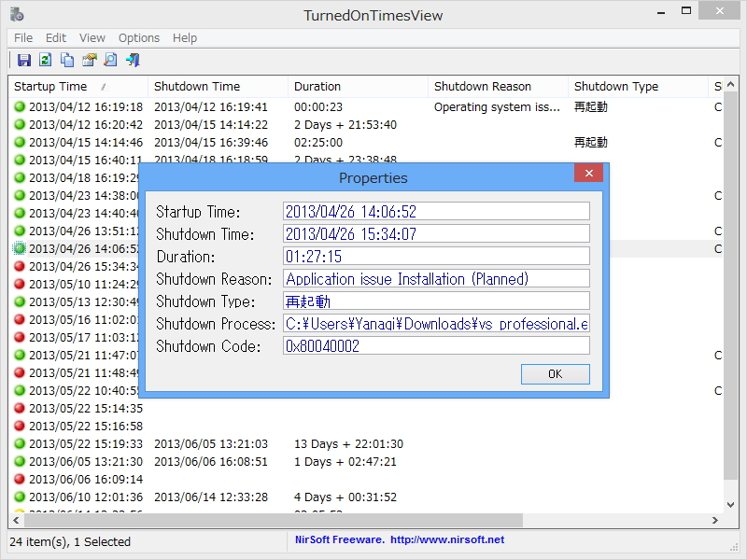Image resolution: width=747 pixels, height=560 pixels.
Task: Sort by Startup Time column header
Action: (x=78, y=86)
